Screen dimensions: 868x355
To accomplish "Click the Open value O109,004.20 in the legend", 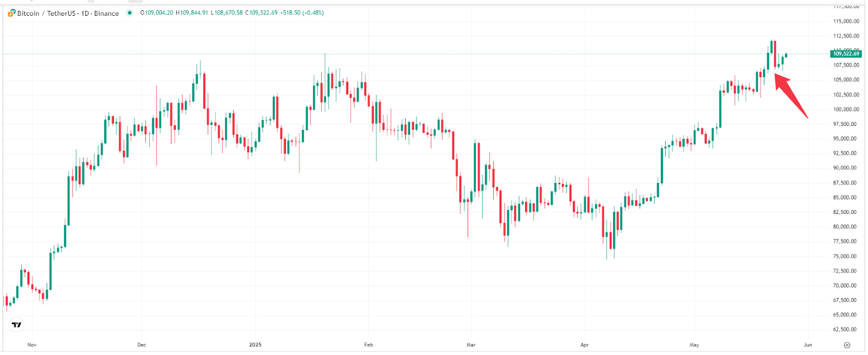I will [x=157, y=13].
